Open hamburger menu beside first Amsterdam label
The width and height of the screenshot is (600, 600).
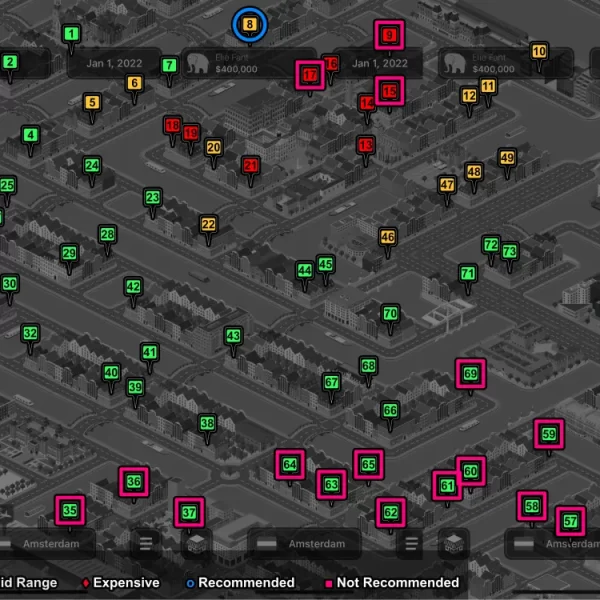pyautogui.click(x=146, y=544)
